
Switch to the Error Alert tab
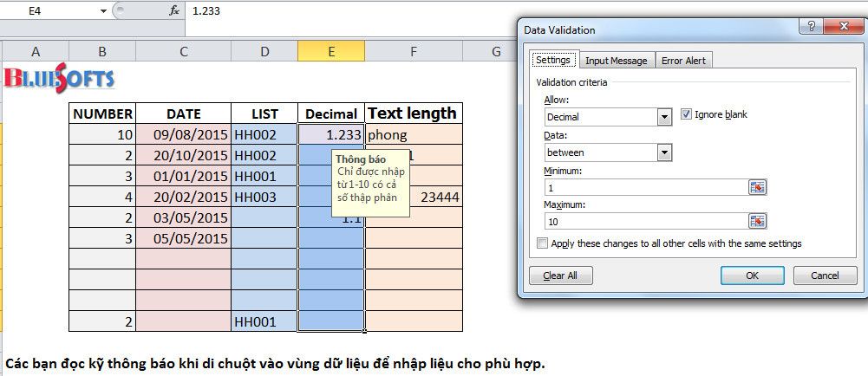(x=683, y=61)
